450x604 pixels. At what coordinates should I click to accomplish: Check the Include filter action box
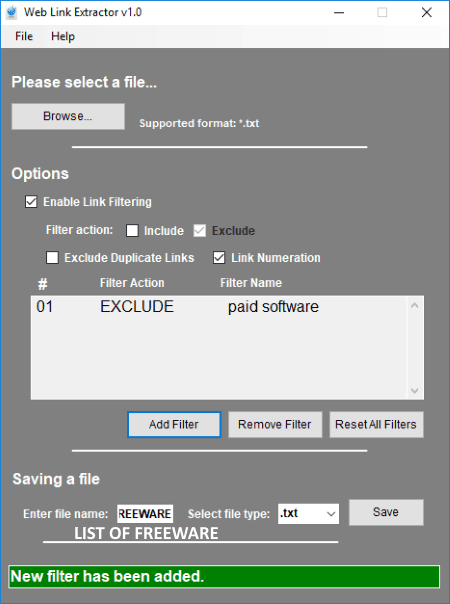click(132, 231)
